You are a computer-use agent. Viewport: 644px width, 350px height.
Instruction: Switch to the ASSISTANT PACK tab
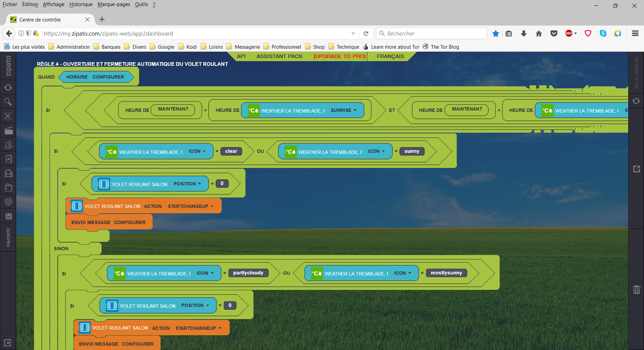coord(279,56)
